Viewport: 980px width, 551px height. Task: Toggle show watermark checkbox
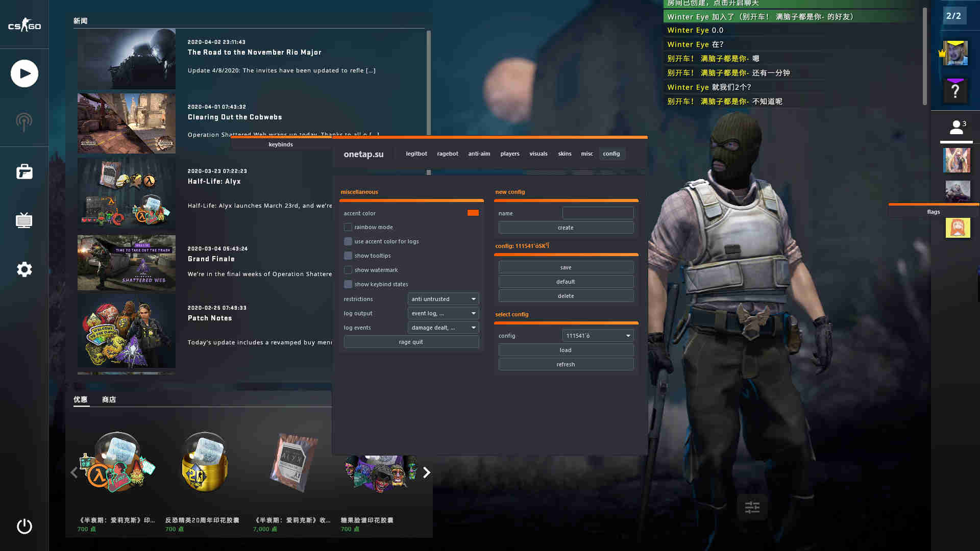coord(347,269)
